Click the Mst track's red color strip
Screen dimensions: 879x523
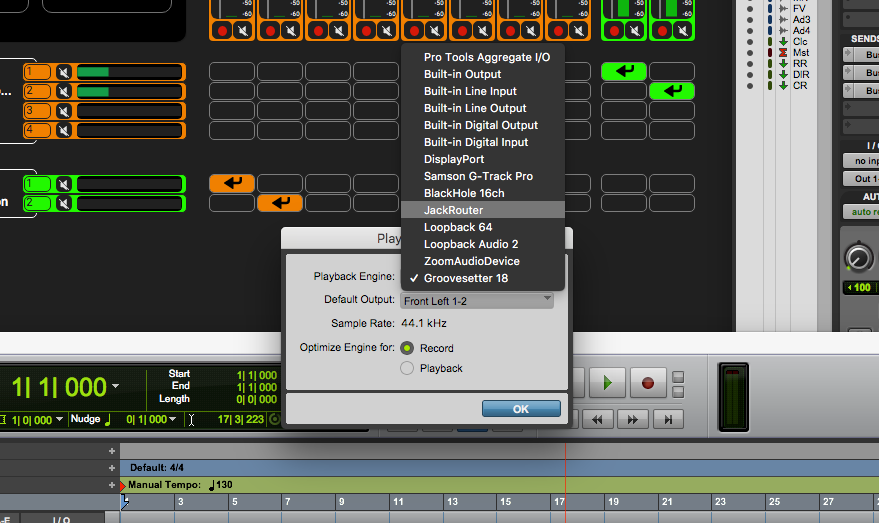(770, 53)
